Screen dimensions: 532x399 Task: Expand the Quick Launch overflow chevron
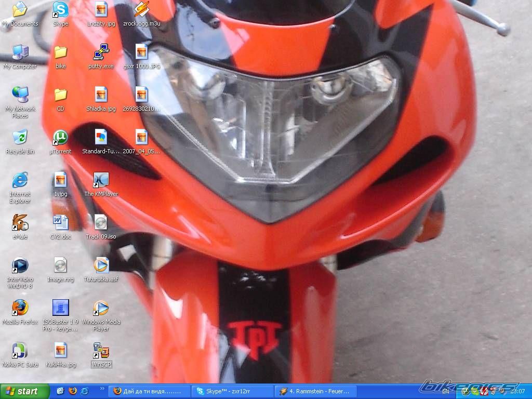pos(101,389)
